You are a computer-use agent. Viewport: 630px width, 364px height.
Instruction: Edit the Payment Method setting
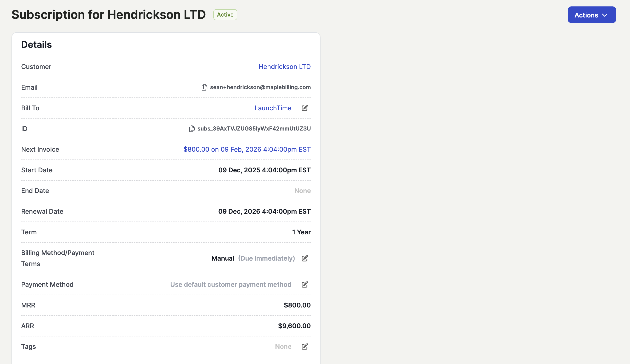tap(304, 284)
